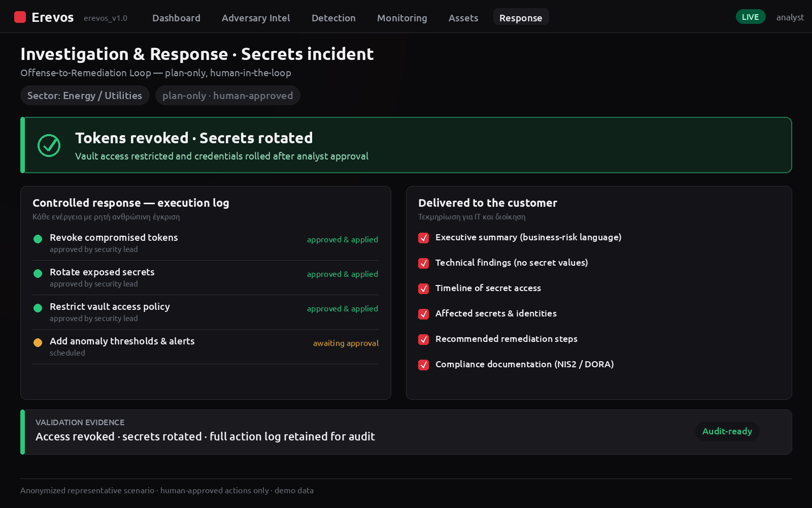Click Executive summary (business-risk language) label
This screenshot has height=508, width=812.
click(x=528, y=237)
